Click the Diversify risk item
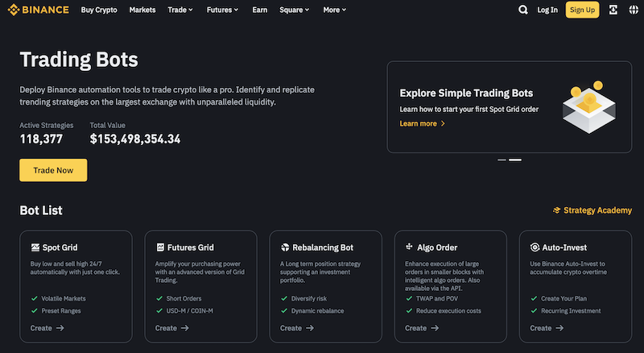Viewport: 644px width, 353px height. pos(304,298)
